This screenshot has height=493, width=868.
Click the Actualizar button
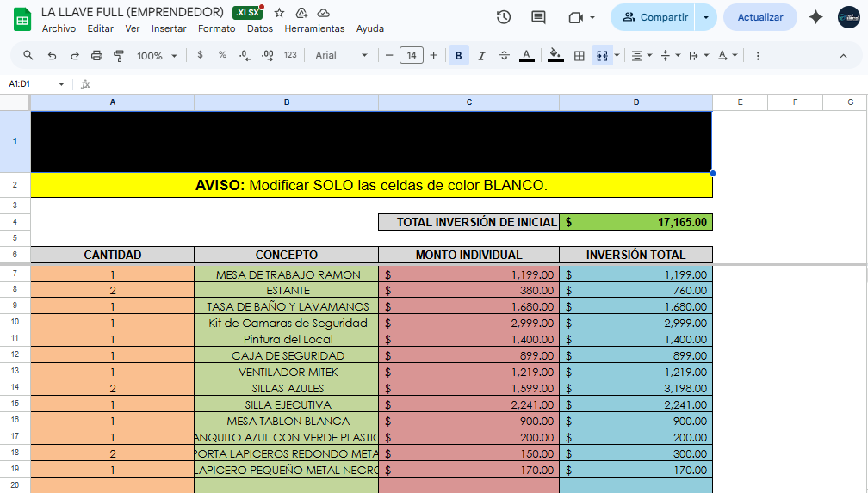tap(760, 17)
